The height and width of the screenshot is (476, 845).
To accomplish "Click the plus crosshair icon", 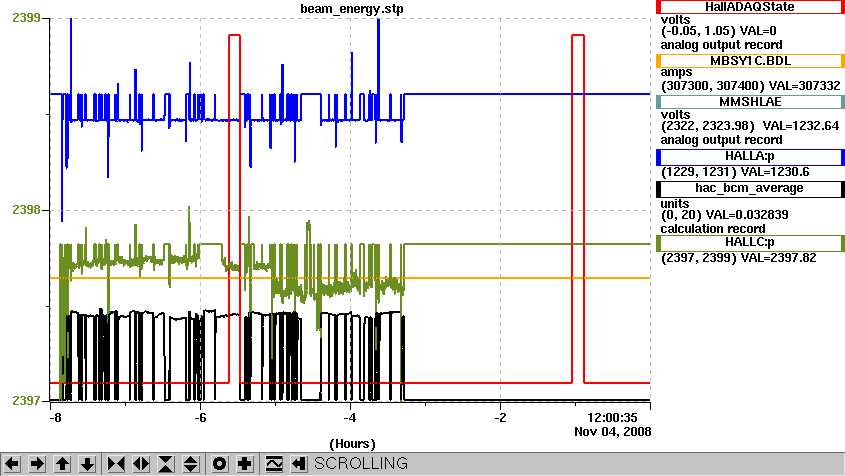I will (245, 464).
